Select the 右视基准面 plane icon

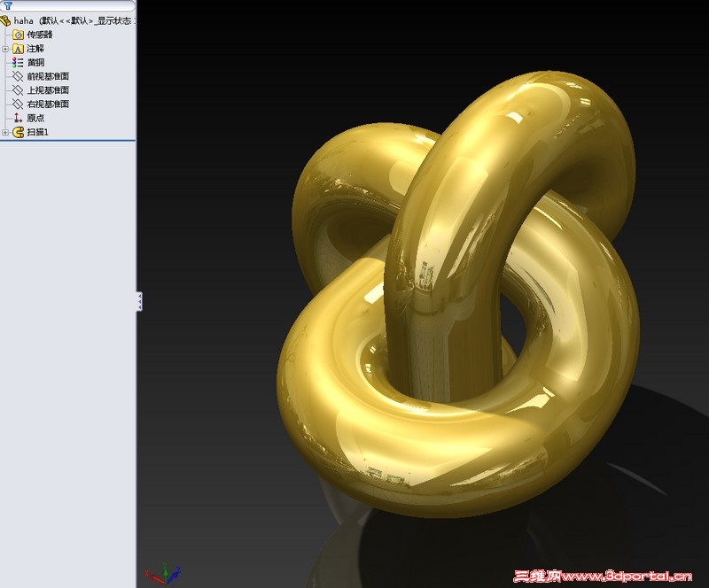[x=18, y=104]
